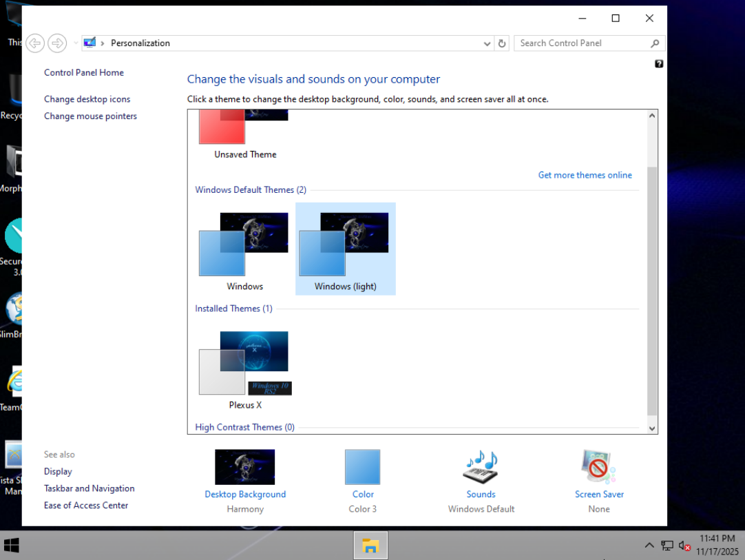Open Display under See also

click(x=58, y=471)
